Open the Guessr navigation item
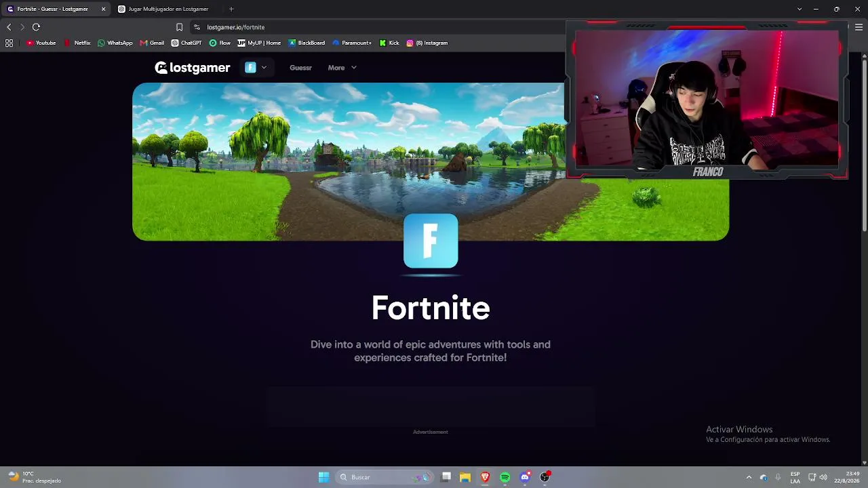Screen dimensions: 868x488 300,68
